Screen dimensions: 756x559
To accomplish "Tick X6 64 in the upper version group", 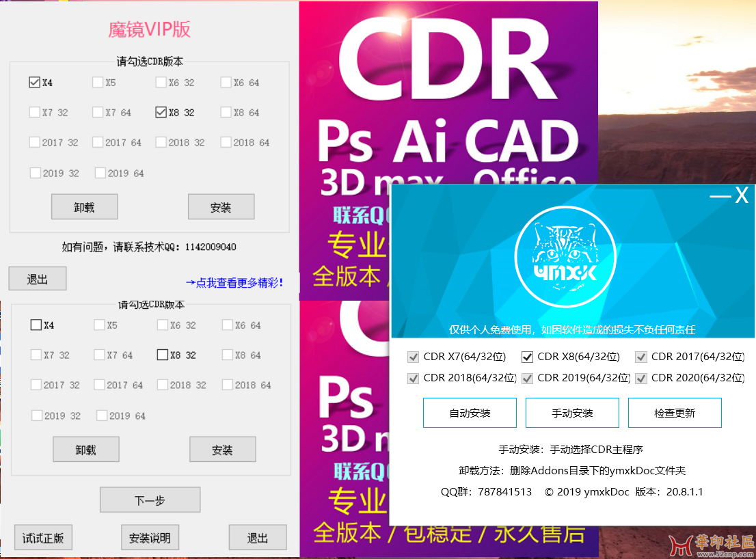I will tap(226, 83).
